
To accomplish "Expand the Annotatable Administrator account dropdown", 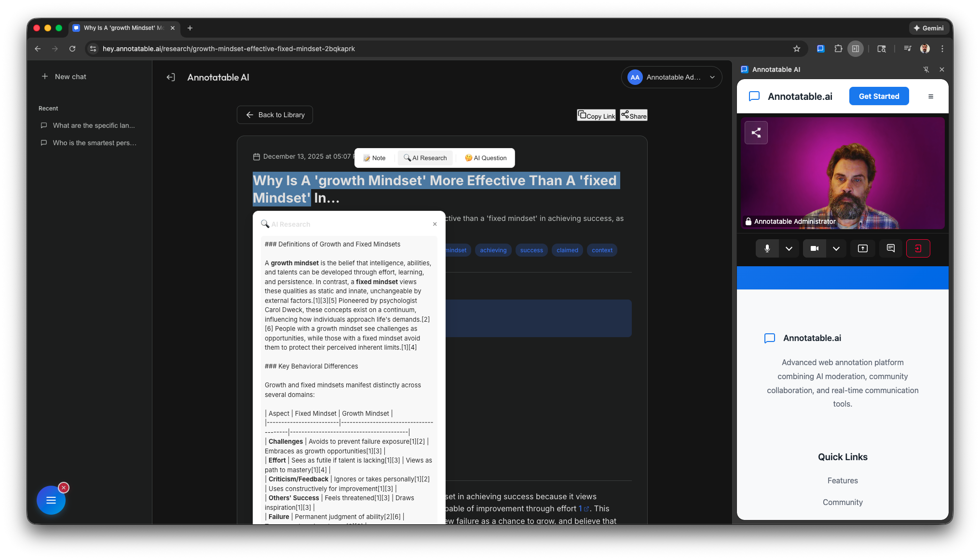I will click(x=713, y=77).
